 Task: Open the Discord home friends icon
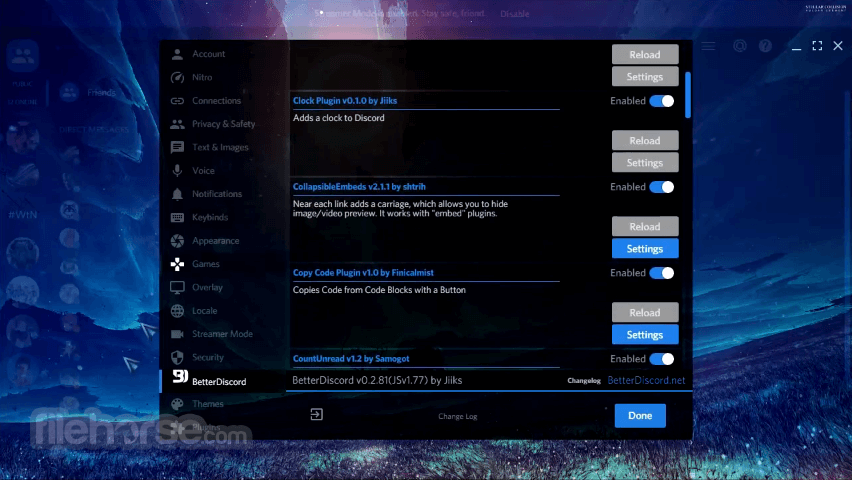coord(22,54)
